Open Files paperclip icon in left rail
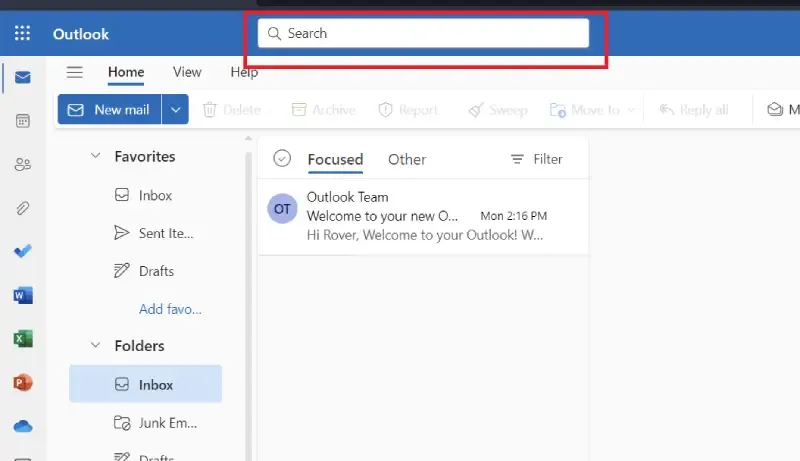 pyautogui.click(x=22, y=208)
